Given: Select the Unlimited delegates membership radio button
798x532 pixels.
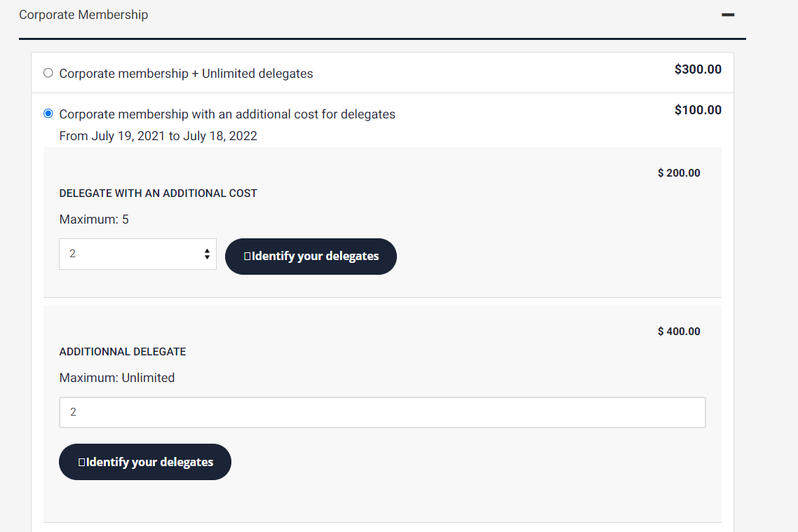Looking at the screenshot, I should pyautogui.click(x=48, y=73).
